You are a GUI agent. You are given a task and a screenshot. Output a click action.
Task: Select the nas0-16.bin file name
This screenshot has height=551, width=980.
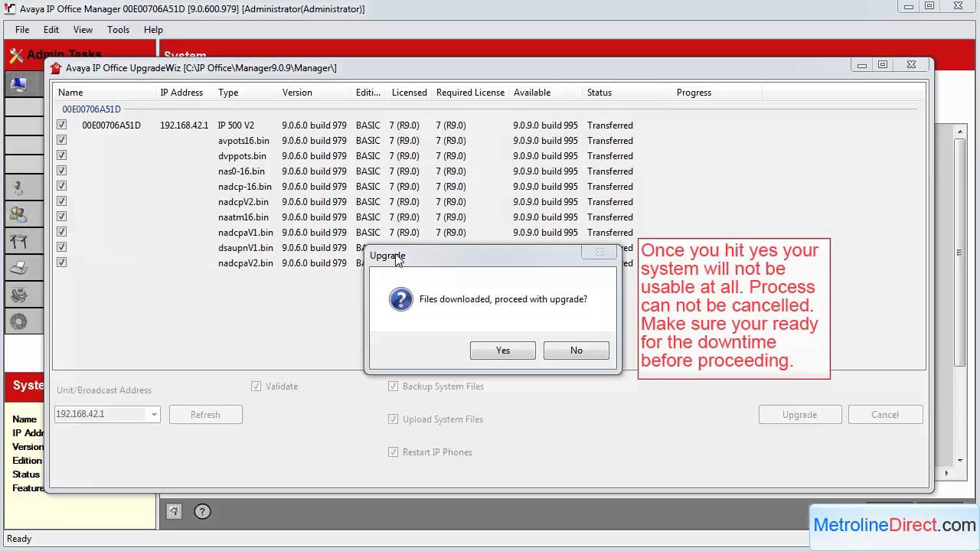[x=241, y=171]
